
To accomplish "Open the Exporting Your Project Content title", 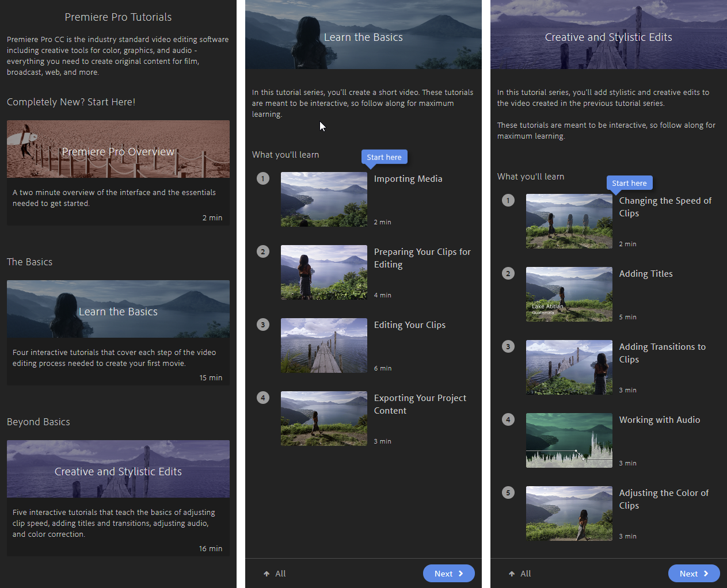I will pos(420,404).
